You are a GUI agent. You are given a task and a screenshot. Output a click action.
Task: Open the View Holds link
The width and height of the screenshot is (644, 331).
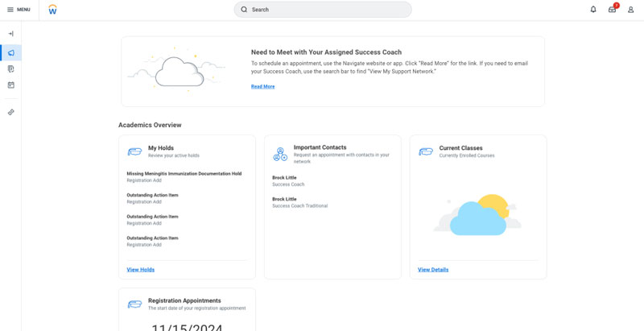click(x=140, y=270)
